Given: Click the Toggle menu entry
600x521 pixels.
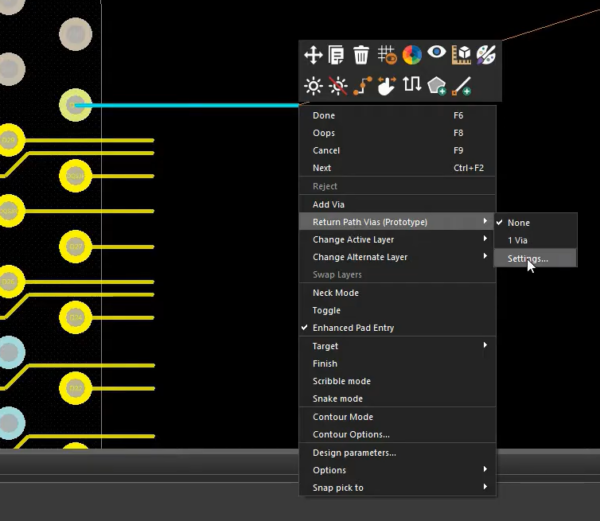Looking at the screenshot, I should point(397,310).
